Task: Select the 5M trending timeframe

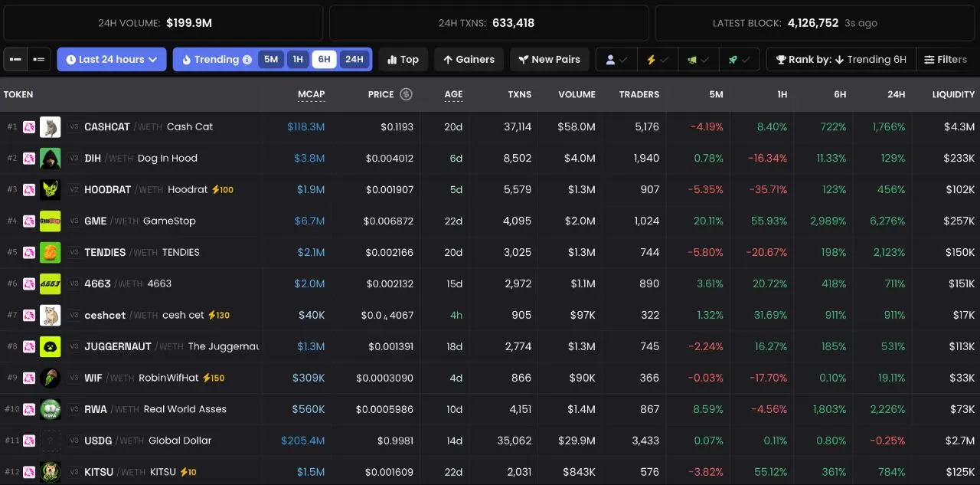Action: click(271, 59)
